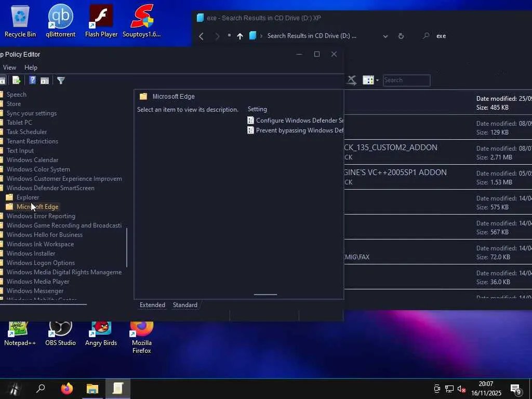Open Prevent bypassing Windows Defender setting
Screen dimensions: 532x399
296,130
